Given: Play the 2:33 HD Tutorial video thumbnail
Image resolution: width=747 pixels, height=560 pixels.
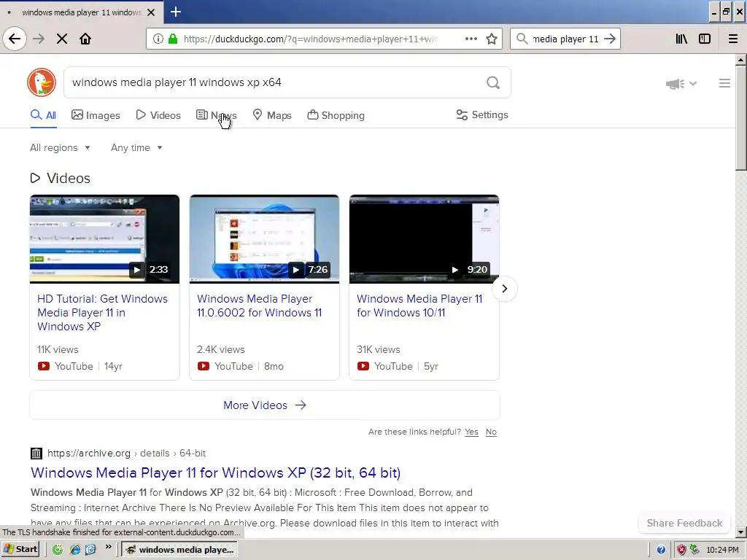Looking at the screenshot, I should click(105, 239).
